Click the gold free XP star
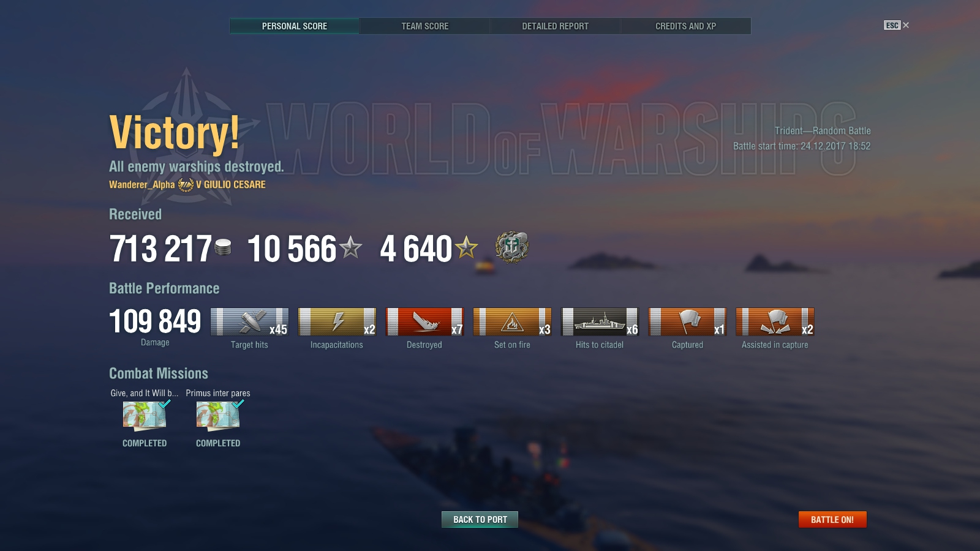Screen dimensions: 980x551 click(x=466, y=247)
